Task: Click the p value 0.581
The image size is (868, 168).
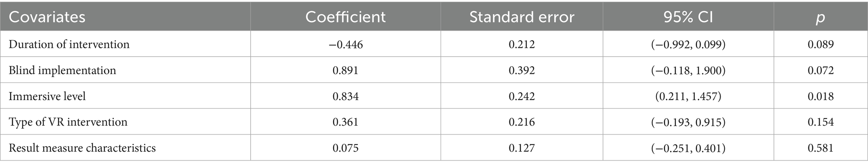Action: pos(821,148)
